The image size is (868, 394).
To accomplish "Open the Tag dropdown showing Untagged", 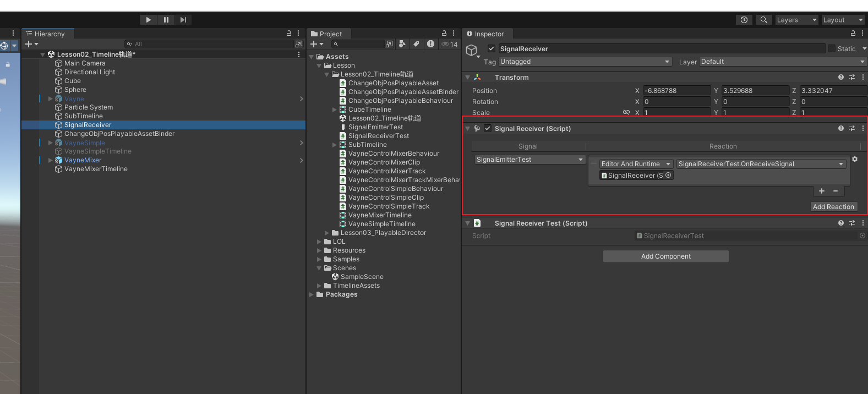I will [585, 62].
